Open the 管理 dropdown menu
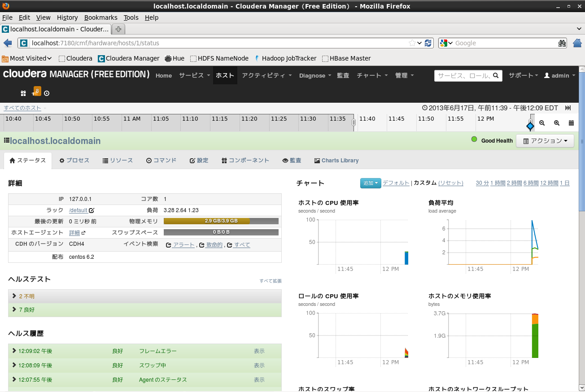 click(405, 75)
